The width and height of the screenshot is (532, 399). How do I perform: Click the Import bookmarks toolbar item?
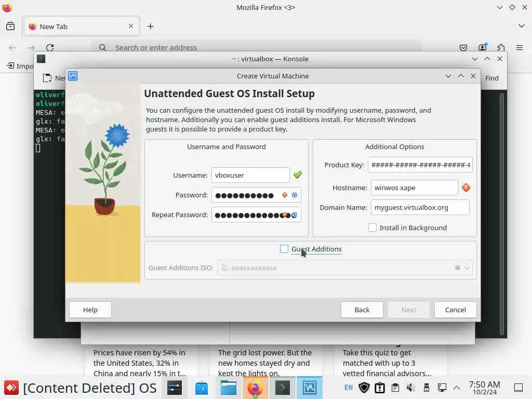[20, 66]
